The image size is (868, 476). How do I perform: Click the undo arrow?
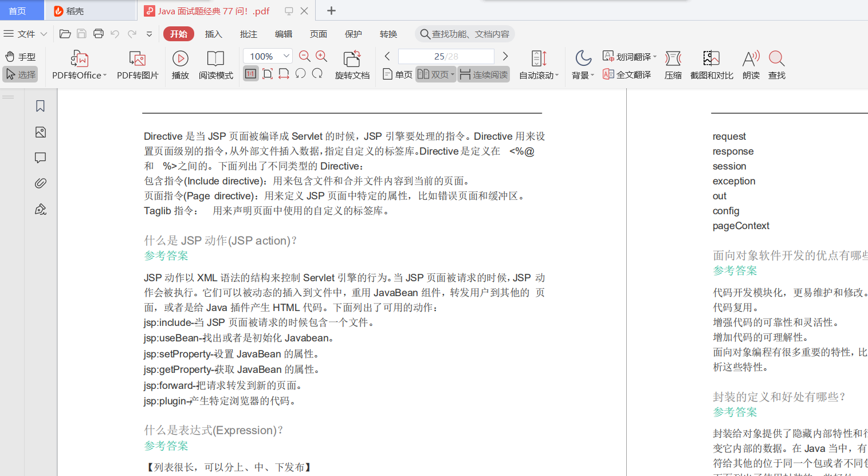coord(115,34)
